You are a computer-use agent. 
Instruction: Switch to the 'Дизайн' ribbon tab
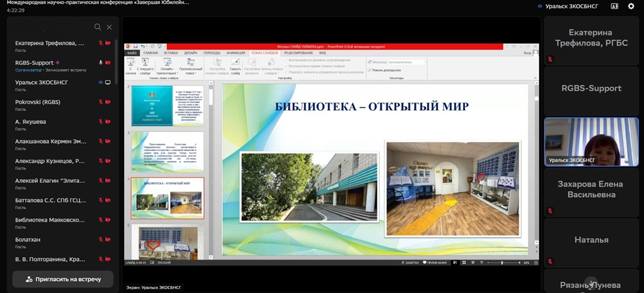tap(191, 53)
